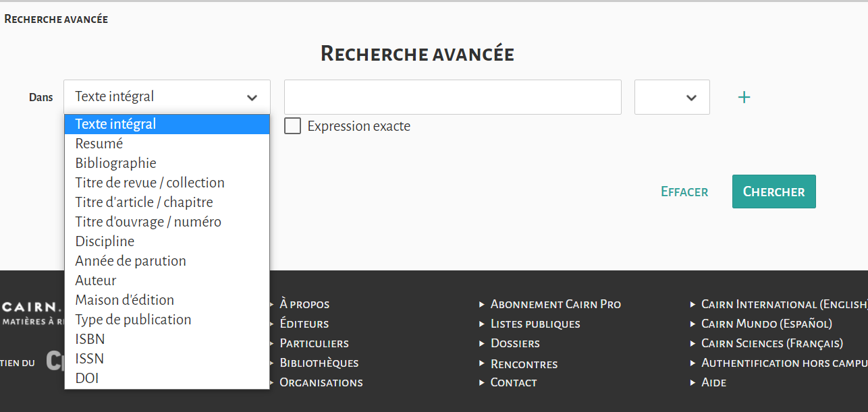Open the Texte intégral field dropdown

click(167, 97)
